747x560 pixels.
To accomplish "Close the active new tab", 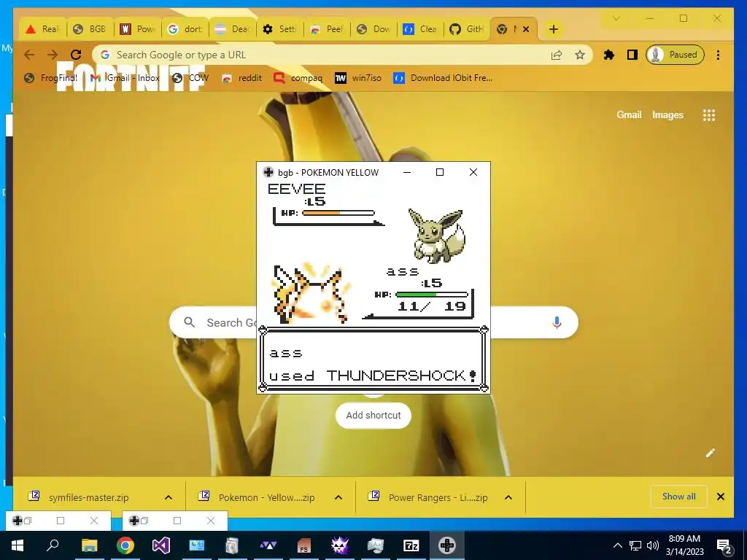I will (x=526, y=29).
